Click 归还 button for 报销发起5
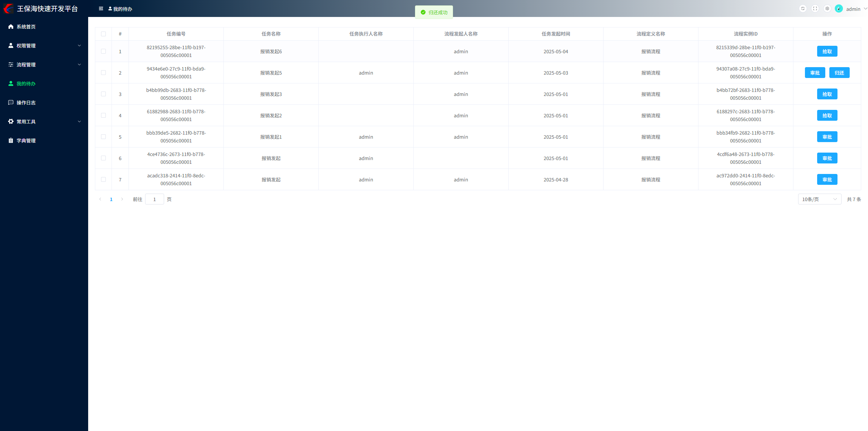This screenshot has width=868, height=431. coord(839,73)
